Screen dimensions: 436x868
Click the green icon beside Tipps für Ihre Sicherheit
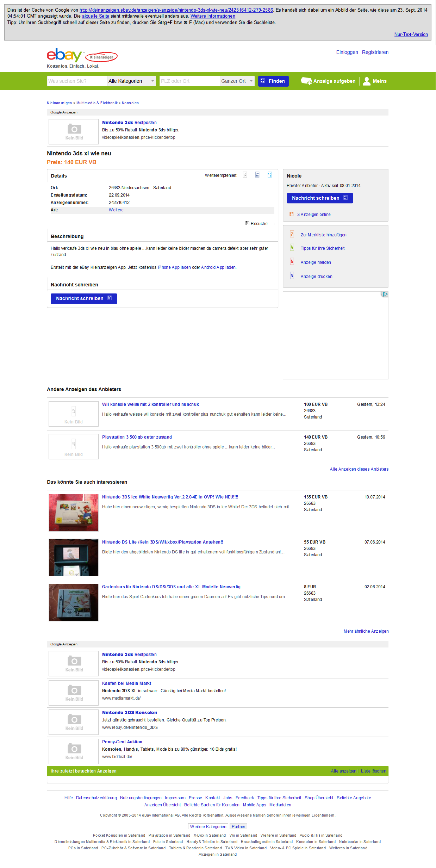[292, 247]
